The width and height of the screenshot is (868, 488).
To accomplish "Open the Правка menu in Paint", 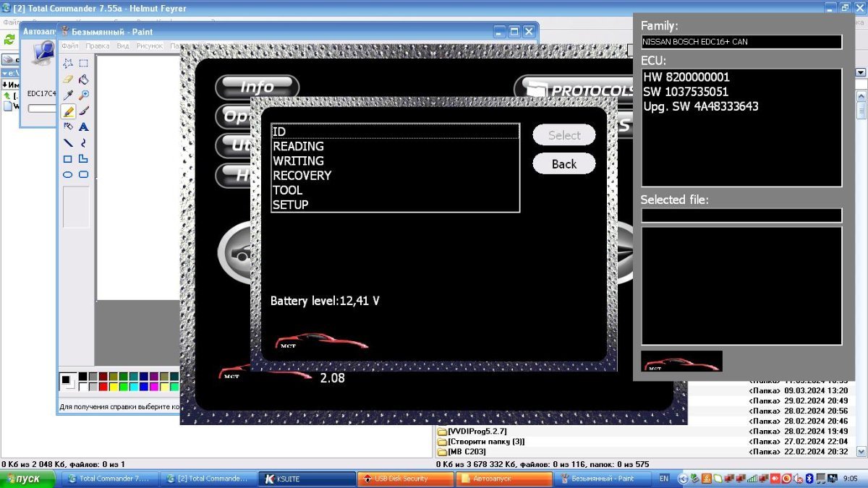I will click(98, 46).
